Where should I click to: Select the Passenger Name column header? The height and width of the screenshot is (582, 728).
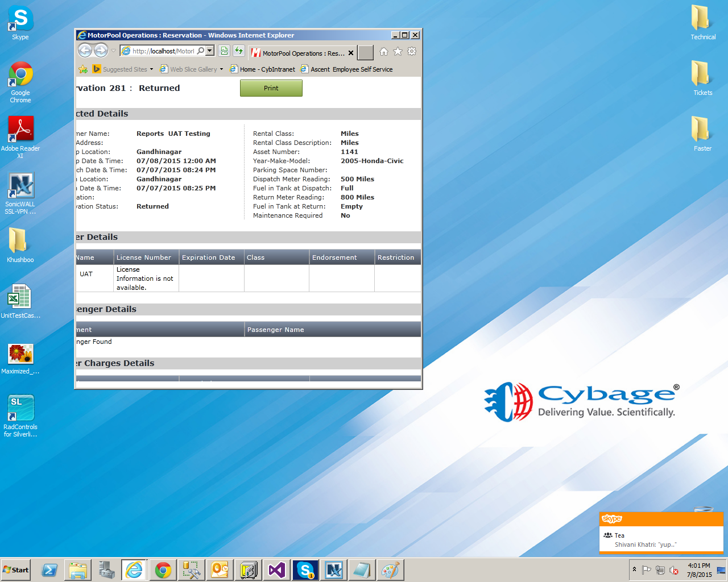(333, 330)
